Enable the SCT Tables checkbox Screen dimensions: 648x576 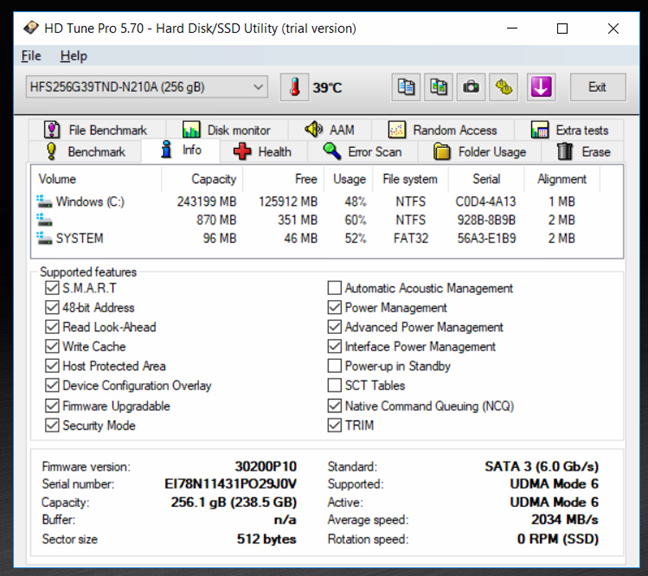334,385
